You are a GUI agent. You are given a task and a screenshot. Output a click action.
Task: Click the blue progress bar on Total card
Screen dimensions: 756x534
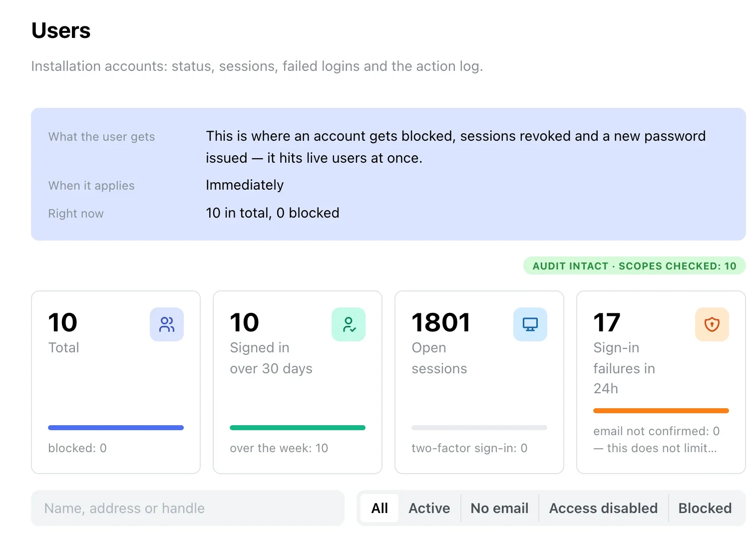(116, 428)
